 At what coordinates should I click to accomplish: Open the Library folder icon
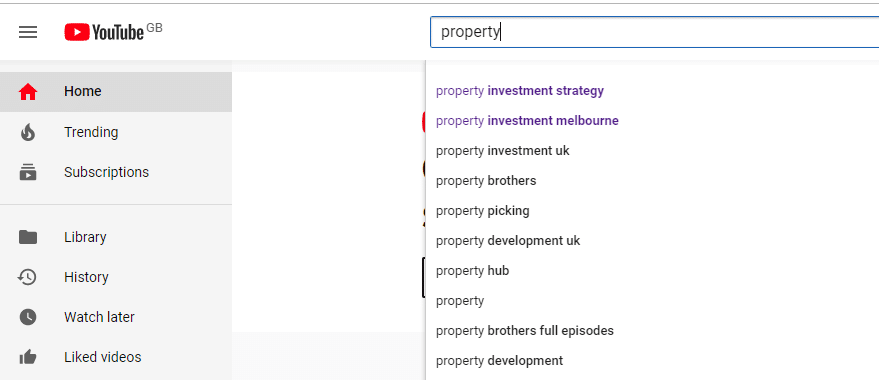coord(28,237)
